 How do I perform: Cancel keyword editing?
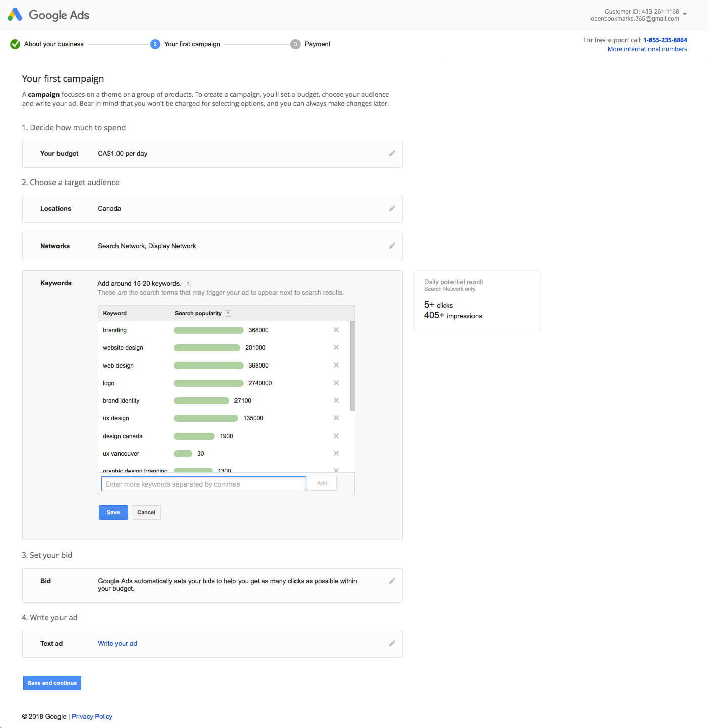pos(146,512)
